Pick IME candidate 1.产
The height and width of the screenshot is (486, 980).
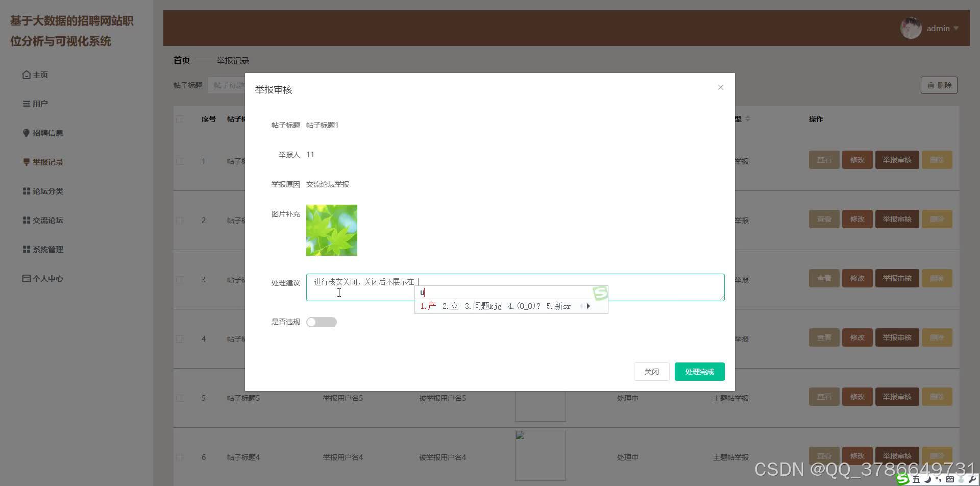pyautogui.click(x=428, y=306)
